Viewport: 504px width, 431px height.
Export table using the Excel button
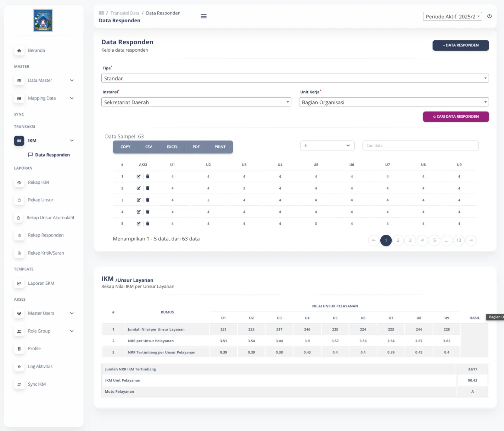172,147
